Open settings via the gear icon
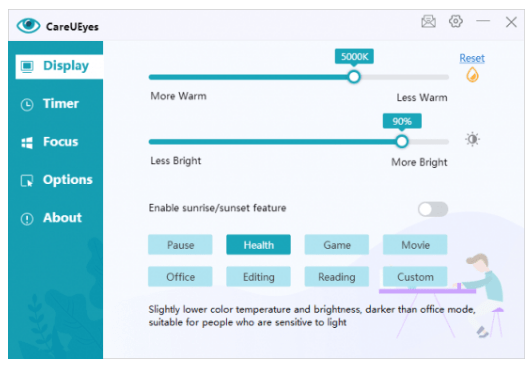This screenshot has height=367, width=529. click(x=455, y=21)
